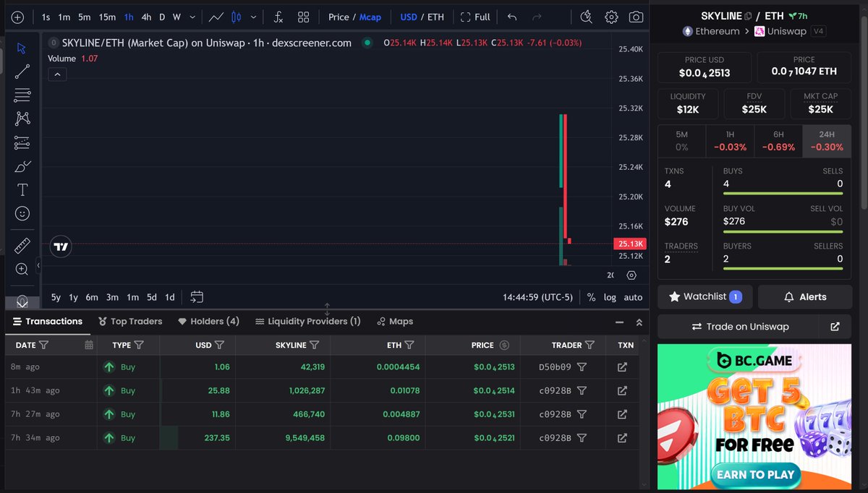Open ETH column filter
The width and height of the screenshot is (868, 493).
[409, 345]
